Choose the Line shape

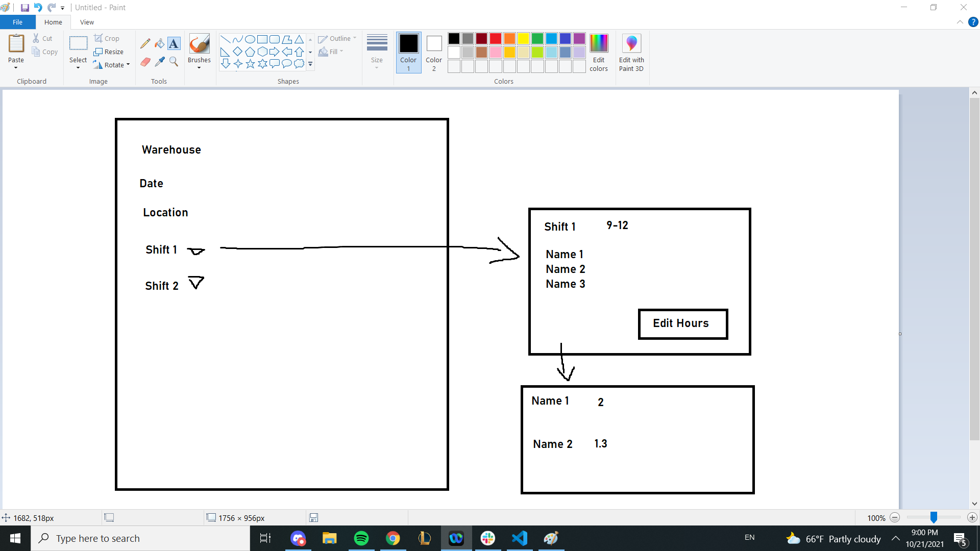coord(225,39)
